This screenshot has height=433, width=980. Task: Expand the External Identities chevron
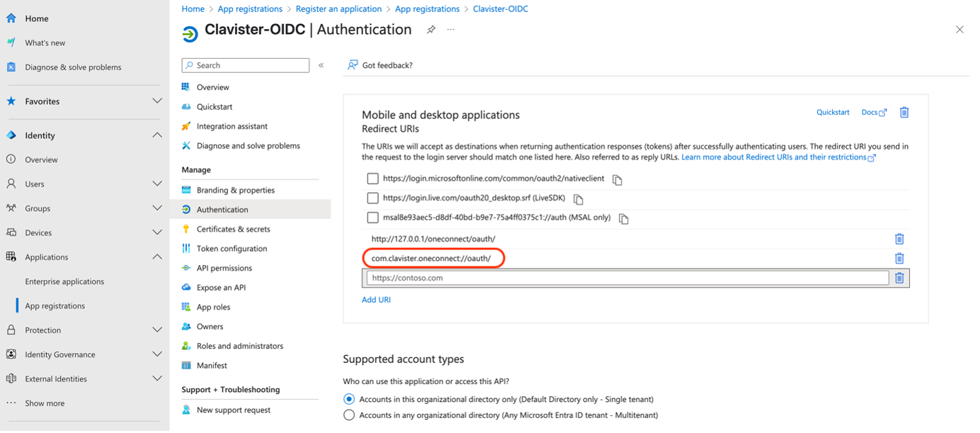click(157, 378)
